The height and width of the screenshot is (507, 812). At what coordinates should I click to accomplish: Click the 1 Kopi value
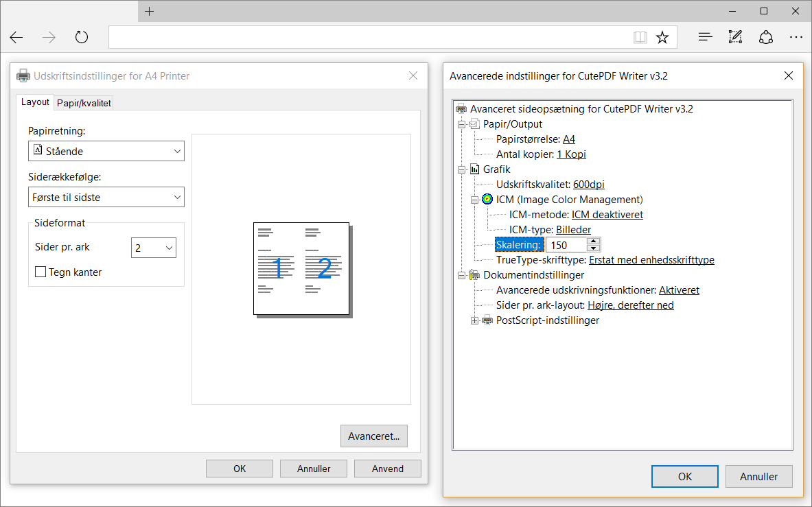point(571,154)
